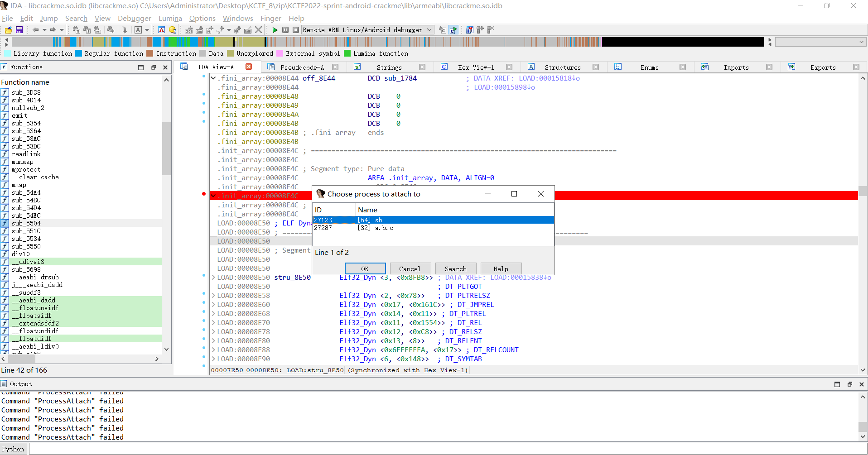Expand the stru_8E50 Elf32_Dyn entry
The width and height of the screenshot is (868, 455).
[x=213, y=277]
